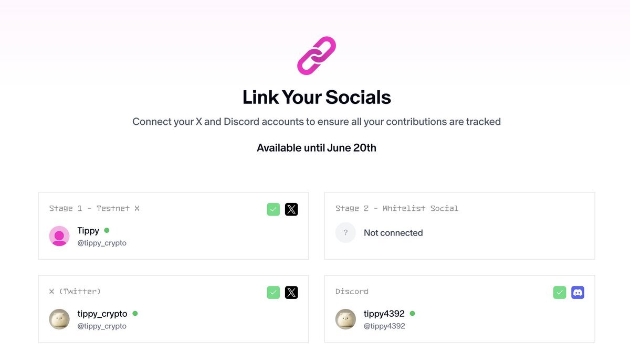Click the X logo in Stage 1 card

tap(291, 210)
